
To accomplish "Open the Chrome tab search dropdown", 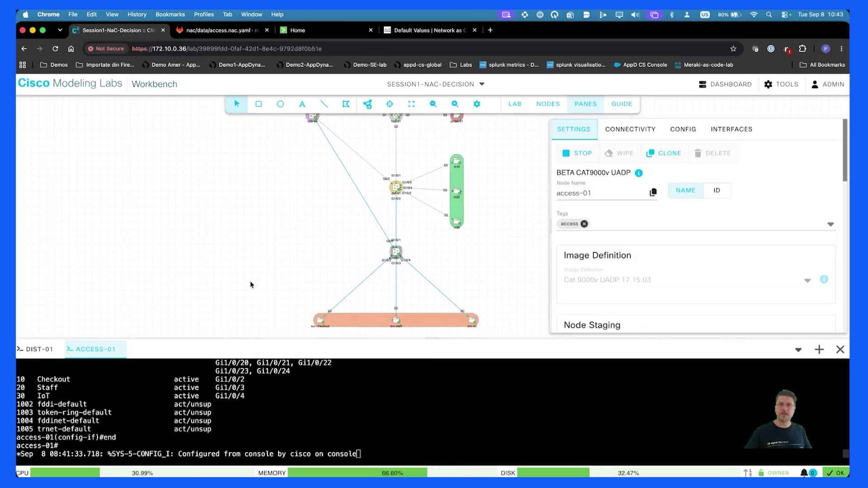I will tap(60, 30).
